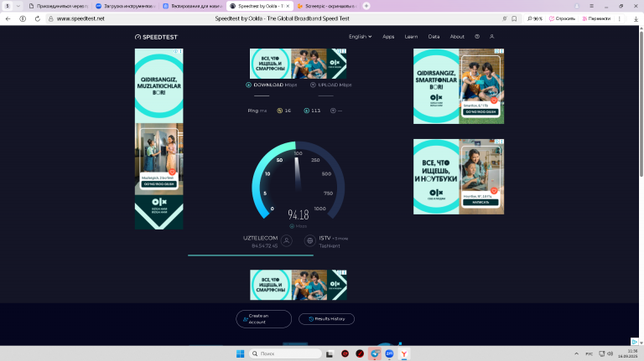Expand the browser tab list chevron
Screen dimensions: 644x361
pos(18,6)
